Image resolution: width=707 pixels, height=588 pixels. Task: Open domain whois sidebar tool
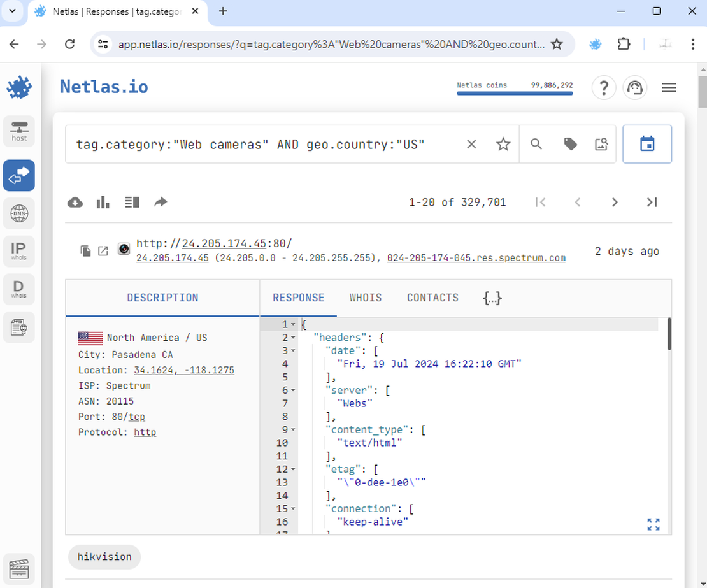point(19,290)
